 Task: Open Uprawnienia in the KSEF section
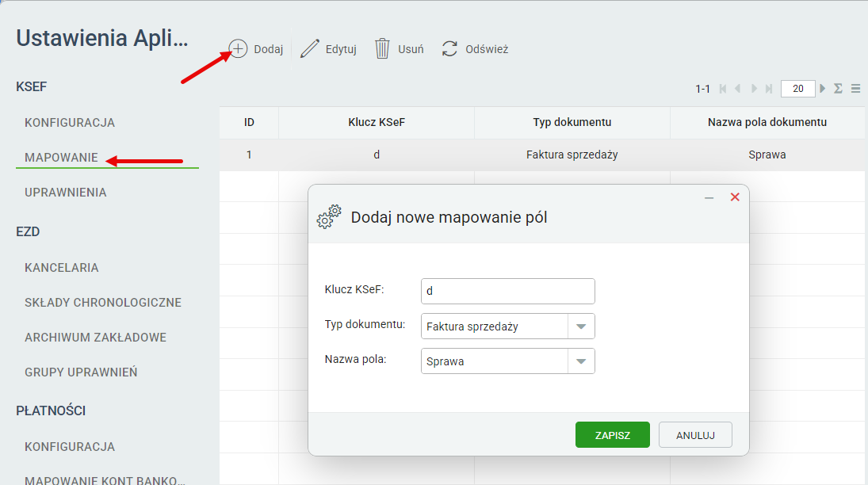[65, 193]
